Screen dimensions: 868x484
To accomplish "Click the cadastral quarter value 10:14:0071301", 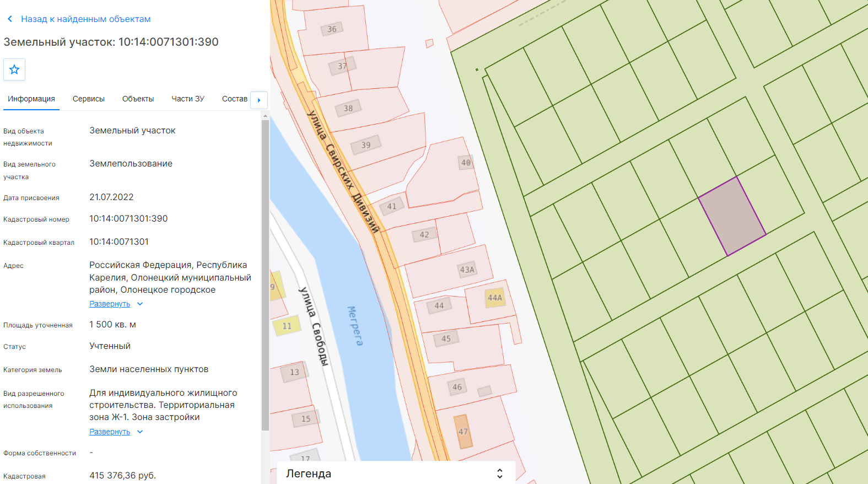I will coord(119,242).
